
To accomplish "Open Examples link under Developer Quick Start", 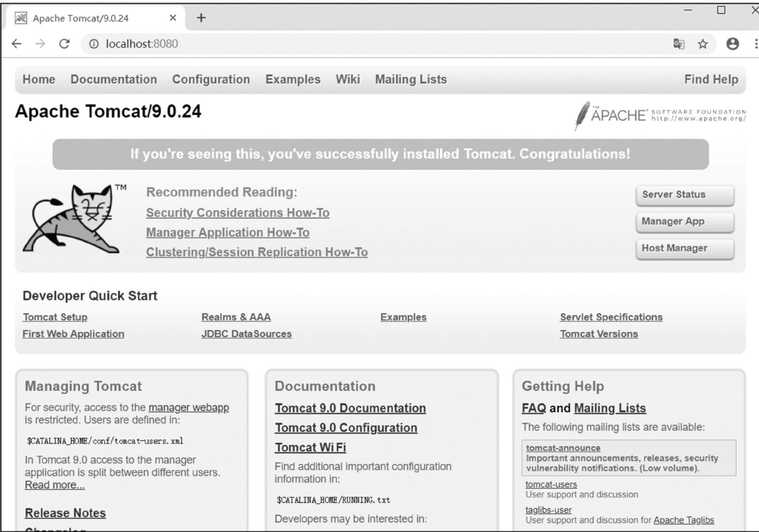I will coord(404,317).
